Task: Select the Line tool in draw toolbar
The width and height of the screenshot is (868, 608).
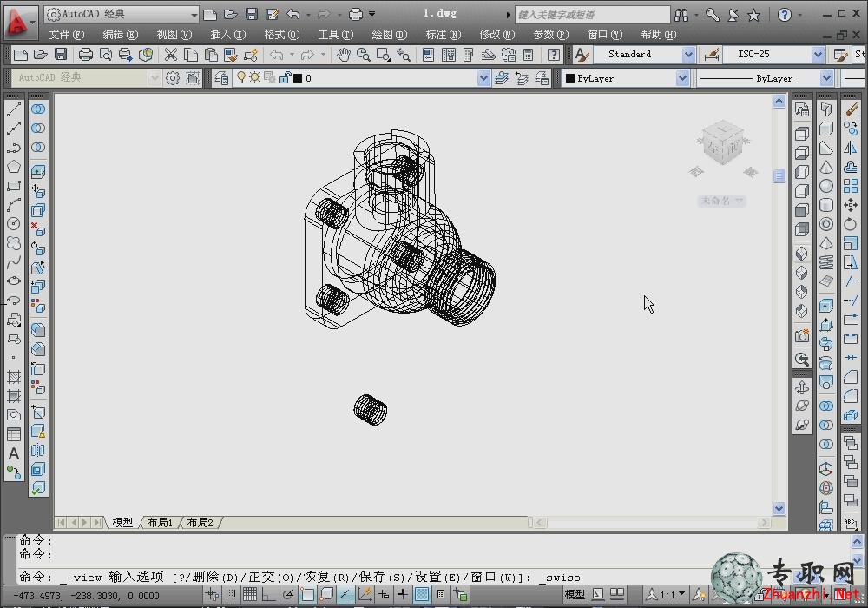Action: (x=14, y=109)
